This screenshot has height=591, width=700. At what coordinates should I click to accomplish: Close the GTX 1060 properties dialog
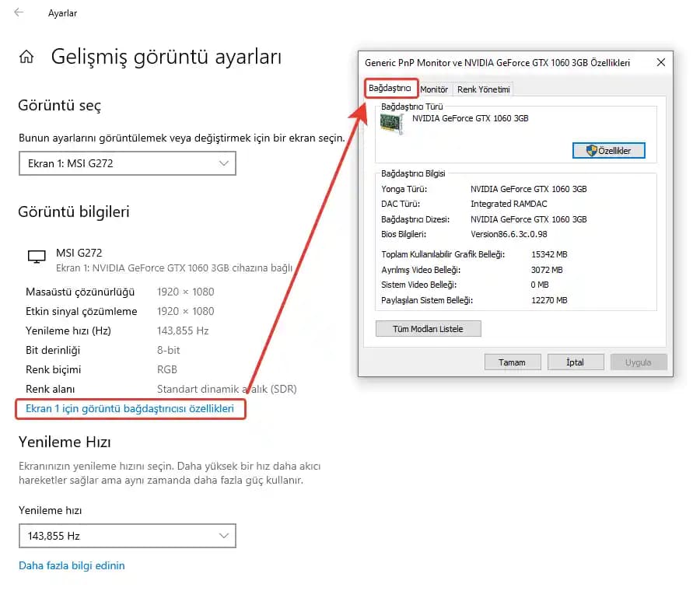point(660,62)
